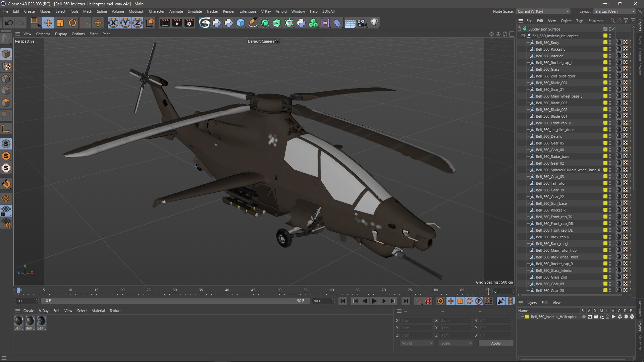Open the viewport Cameras menu
This screenshot has width=644, height=362.
coord(43,34)
